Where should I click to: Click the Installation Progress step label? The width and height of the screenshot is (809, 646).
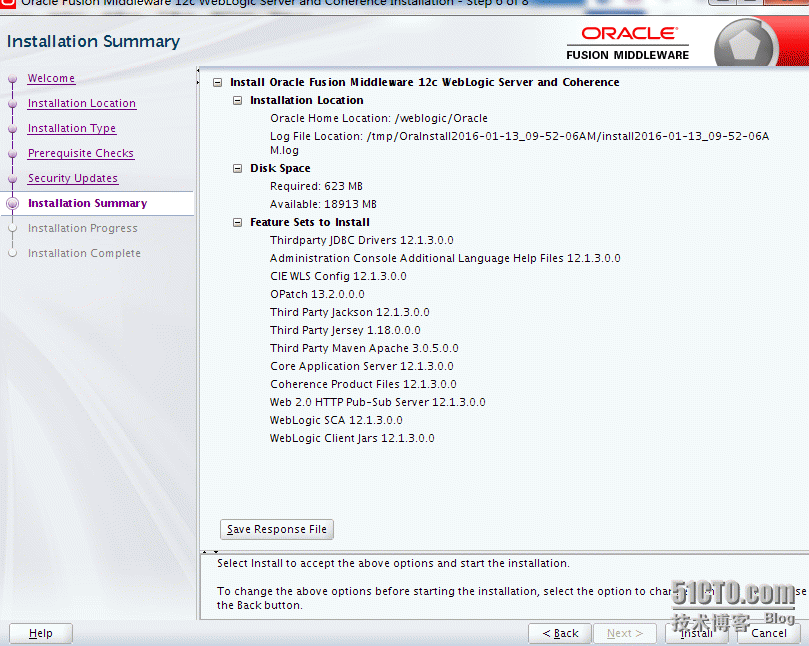pos(83,228)
